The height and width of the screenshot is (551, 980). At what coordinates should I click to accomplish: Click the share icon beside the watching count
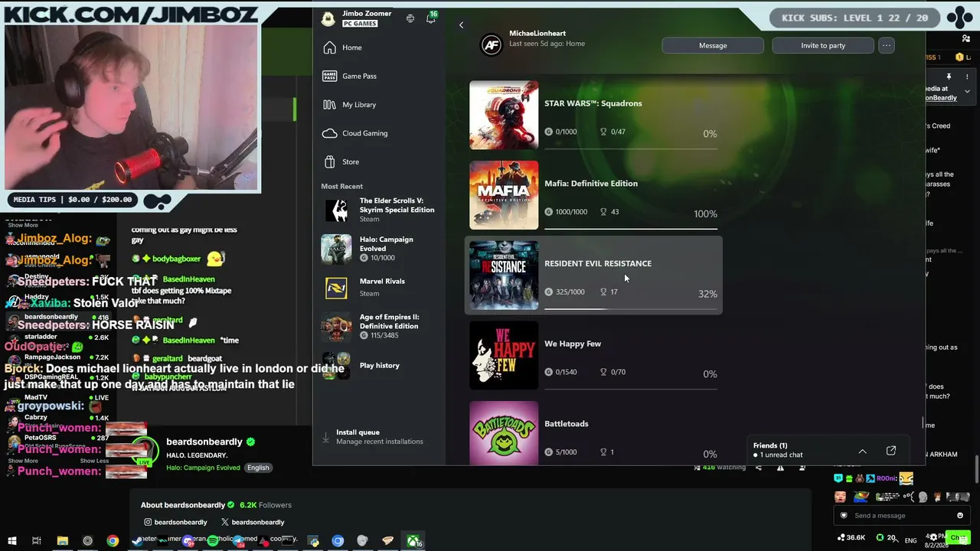pos(758,468)
